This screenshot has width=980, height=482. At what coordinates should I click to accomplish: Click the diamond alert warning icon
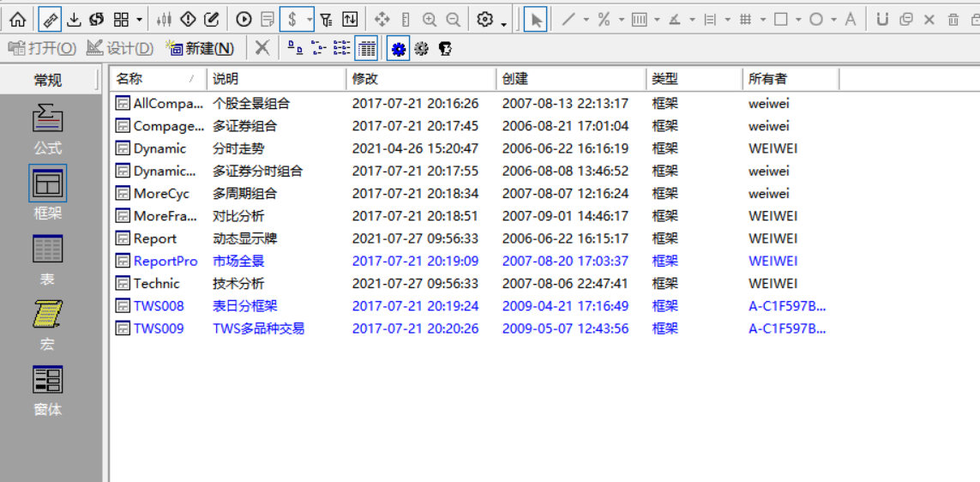[188, 20]
